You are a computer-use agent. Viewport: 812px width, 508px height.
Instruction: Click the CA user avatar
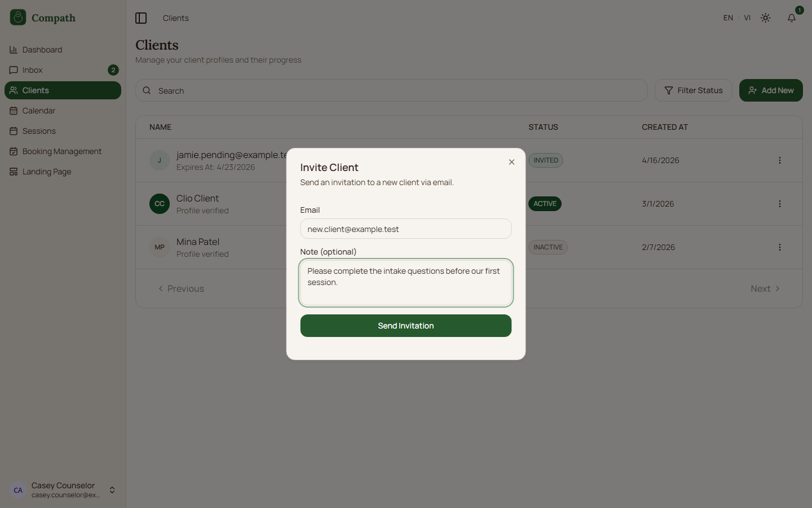[18, 490]
